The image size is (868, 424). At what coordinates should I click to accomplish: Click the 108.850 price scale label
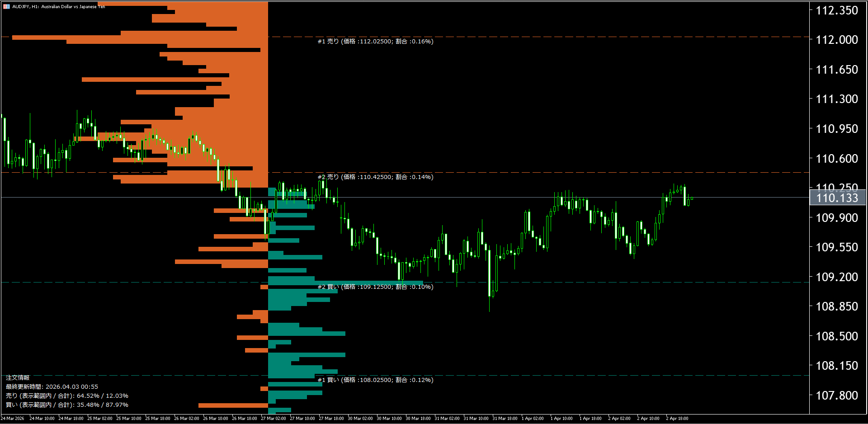[x=837, y=306]
